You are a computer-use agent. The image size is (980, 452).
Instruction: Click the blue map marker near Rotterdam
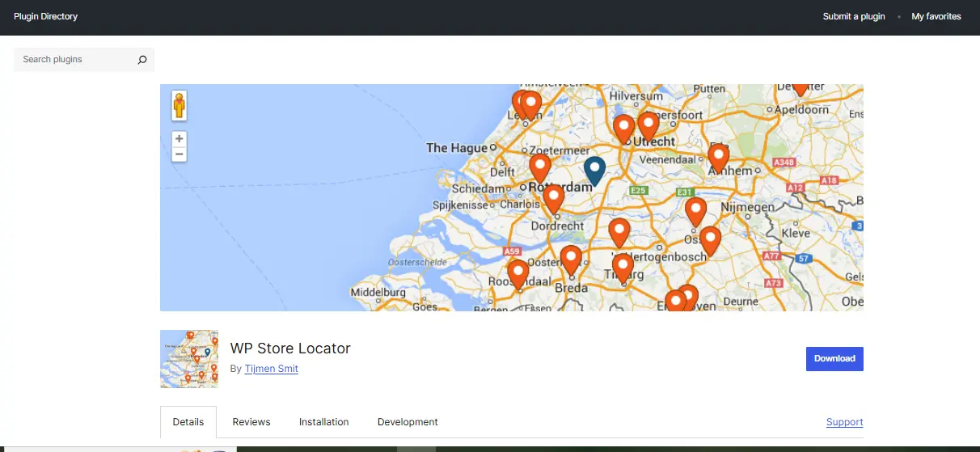594,171
